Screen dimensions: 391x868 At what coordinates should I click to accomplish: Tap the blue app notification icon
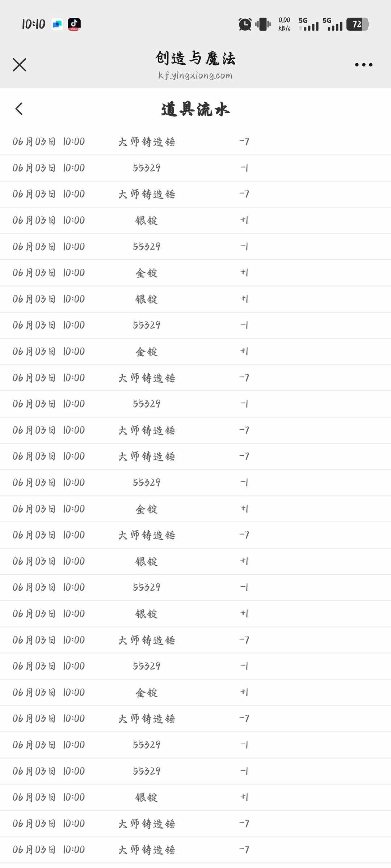(x=57, y=24)
